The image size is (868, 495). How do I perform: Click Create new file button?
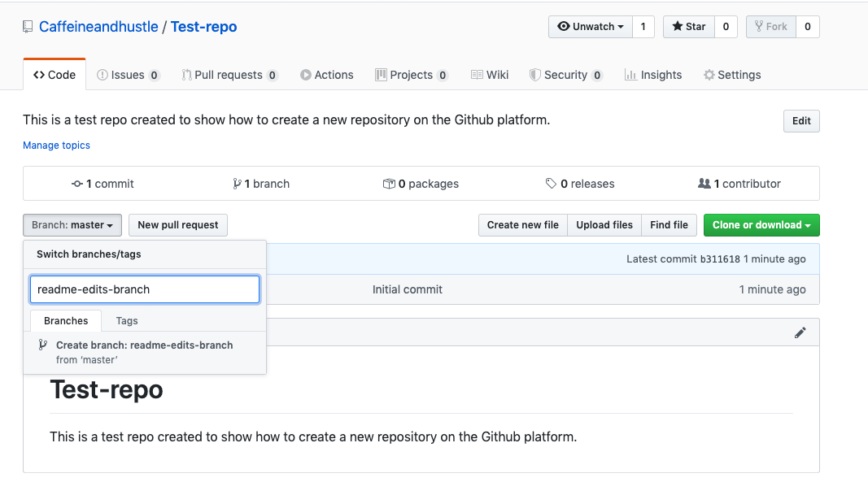click(x=522, y=225)
